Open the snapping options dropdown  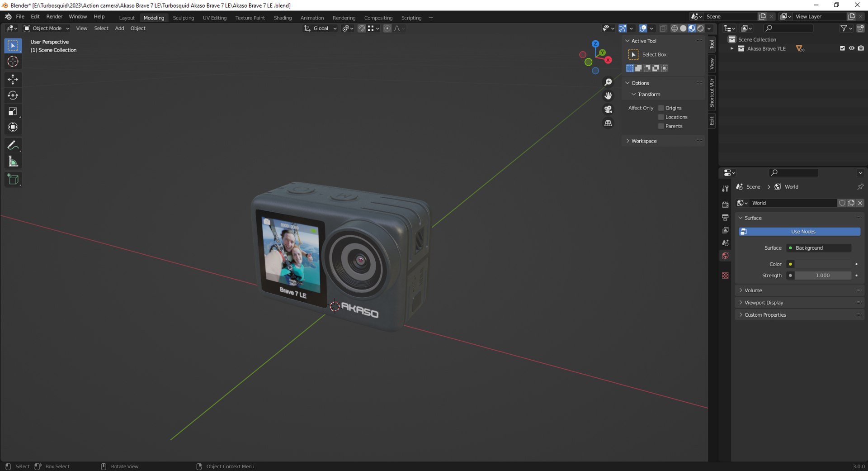(x=373, y=29)
